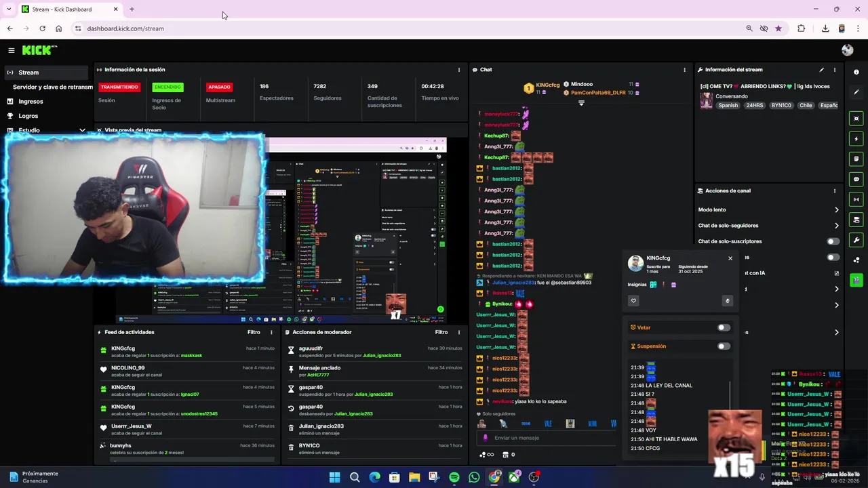The image size is (868, 488).
Task: Click the broadcast signal icon in right sidebar
Action: [856, 199]
